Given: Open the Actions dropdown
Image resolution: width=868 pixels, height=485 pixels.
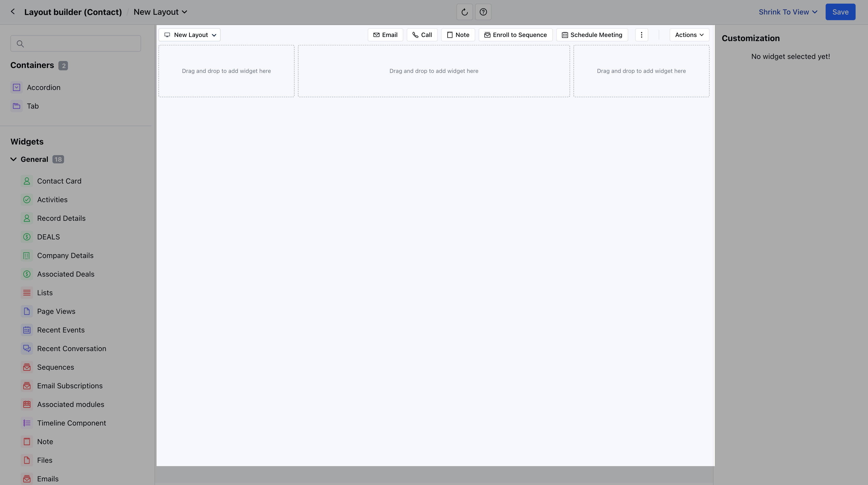Looking at the screenshot, I should (x=689, y=34).
